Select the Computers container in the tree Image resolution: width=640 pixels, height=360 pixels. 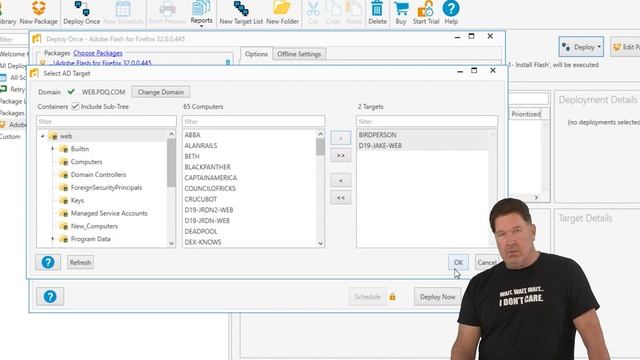(x=86, y=162)
